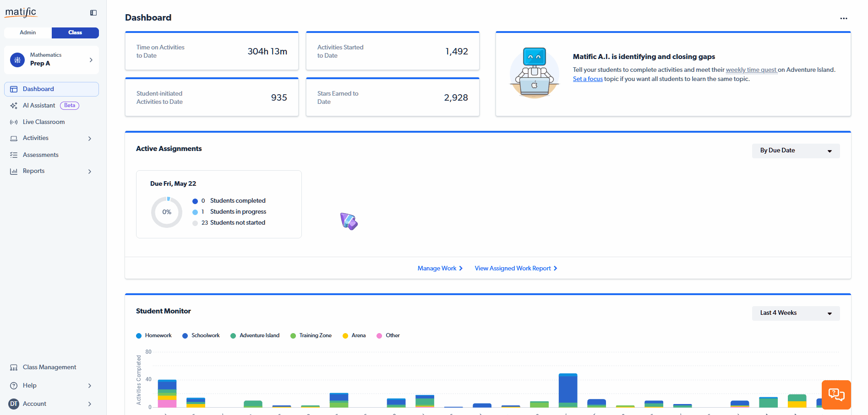Image resolution: width=868 pixels, height=415 pixels.
Task: Open the three-dot dashboard options menu
Action: [844, 18]
